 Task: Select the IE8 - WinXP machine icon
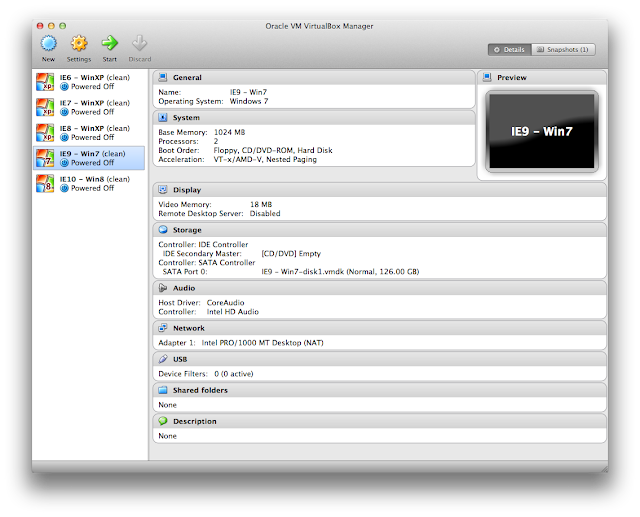[45, 133]
